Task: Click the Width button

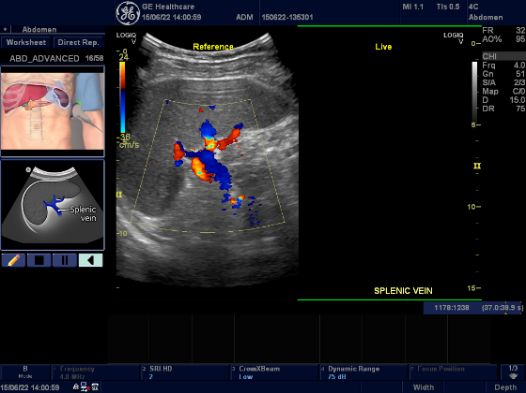Action: coord(423,387)
